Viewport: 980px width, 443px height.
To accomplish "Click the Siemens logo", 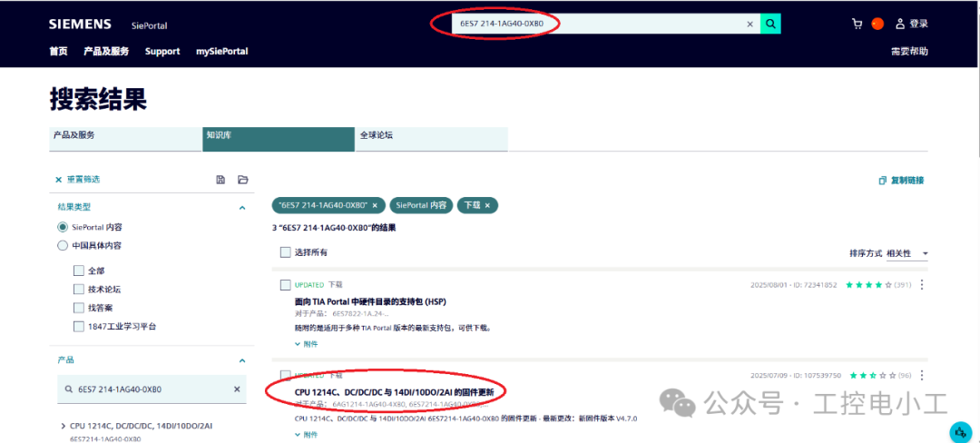I will (80, 25).
